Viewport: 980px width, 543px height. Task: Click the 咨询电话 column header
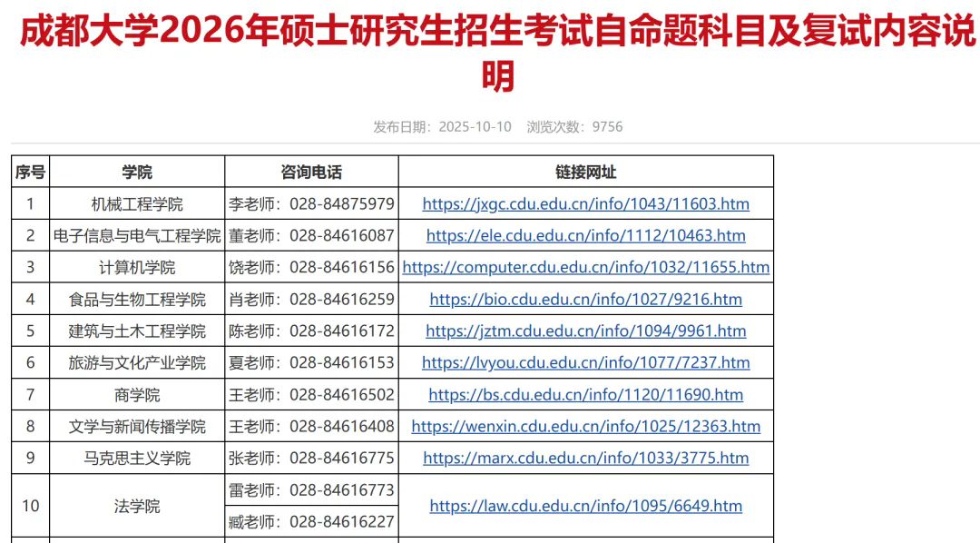coord(311,172)
